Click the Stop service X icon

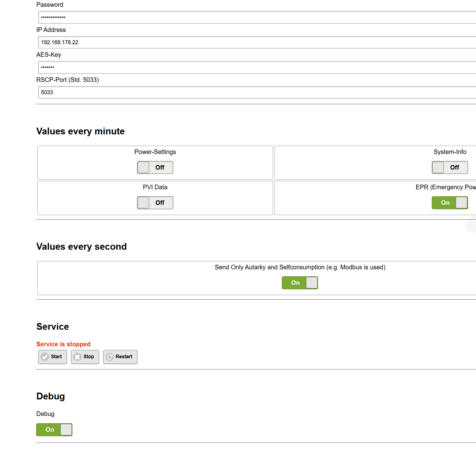78,357
